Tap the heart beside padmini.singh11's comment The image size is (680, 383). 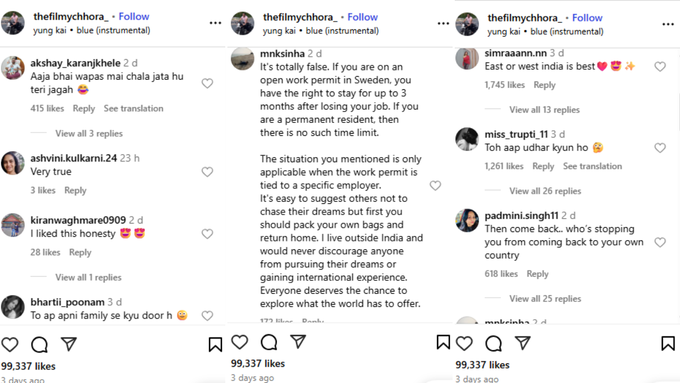click(660, 242)
